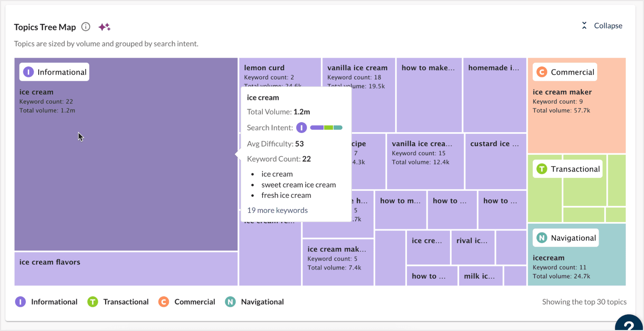Click the search intent distribution bar
The height and width of the screenshot is (331, 644).
(x=326, y=127)
